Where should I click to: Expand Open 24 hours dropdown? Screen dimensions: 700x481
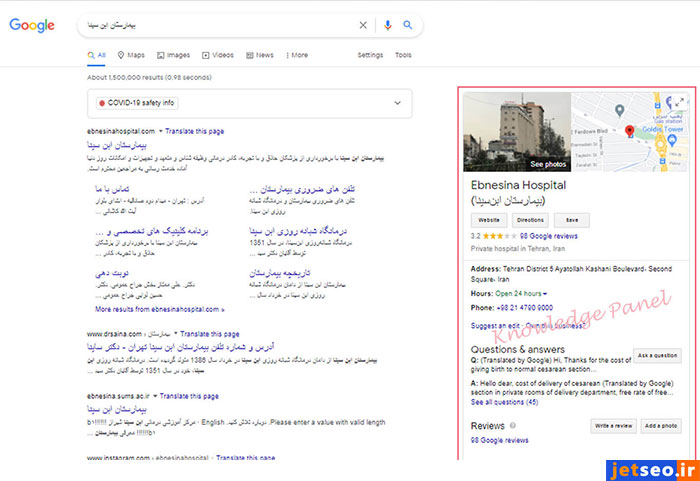pos(521,293)
